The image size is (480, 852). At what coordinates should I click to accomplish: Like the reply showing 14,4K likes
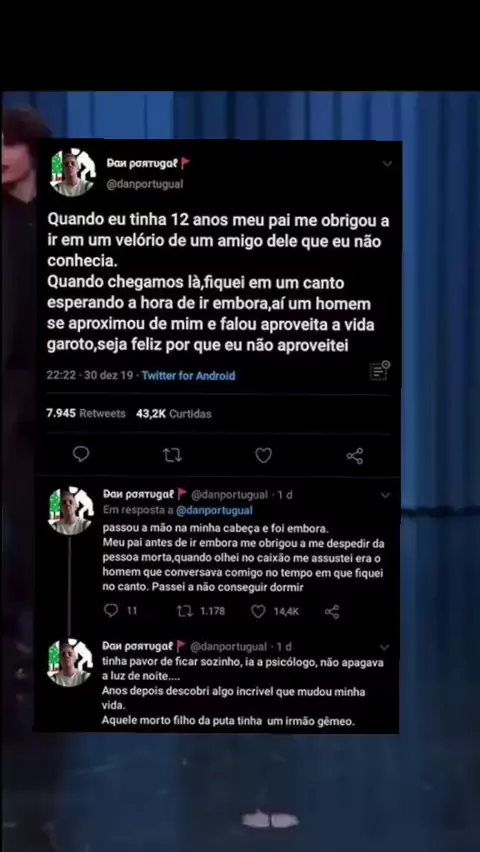[258, 611]
